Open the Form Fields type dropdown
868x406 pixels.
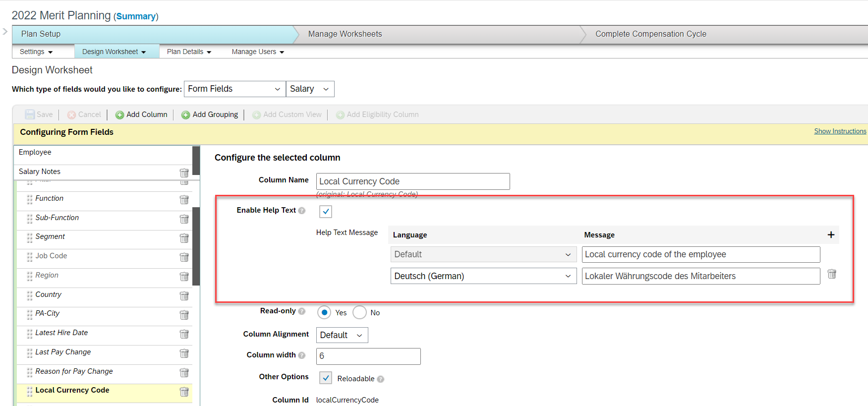[234, 89]
